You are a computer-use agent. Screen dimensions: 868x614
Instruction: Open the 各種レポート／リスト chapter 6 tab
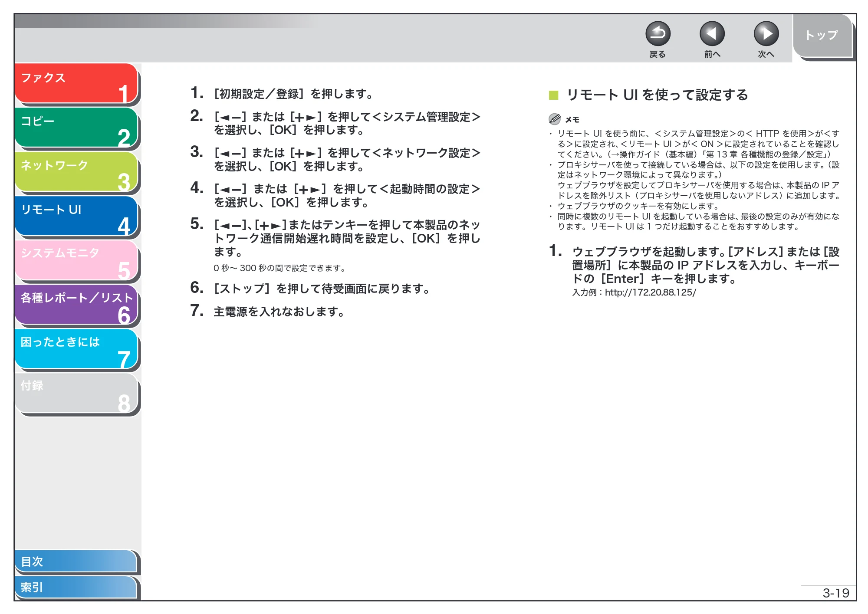[76, 305]
